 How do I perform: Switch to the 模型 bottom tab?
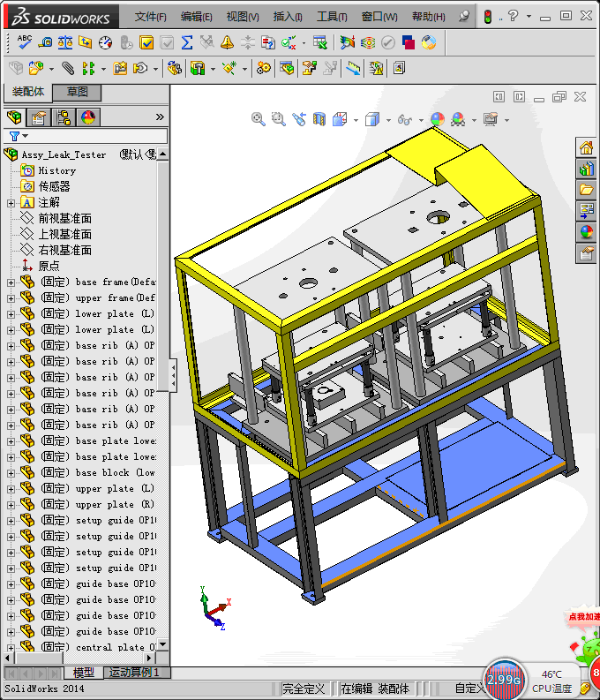(x=84, y=673)
